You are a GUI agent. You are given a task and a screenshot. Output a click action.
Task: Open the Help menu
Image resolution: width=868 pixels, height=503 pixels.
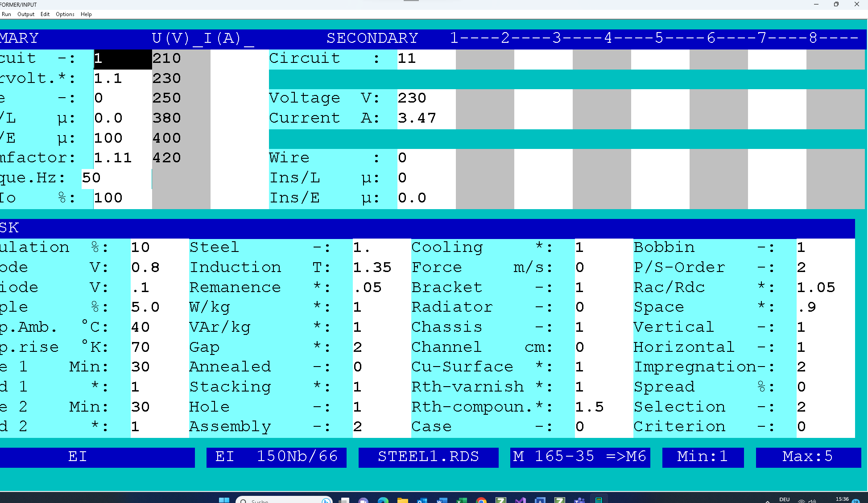[x=86, y=14]
